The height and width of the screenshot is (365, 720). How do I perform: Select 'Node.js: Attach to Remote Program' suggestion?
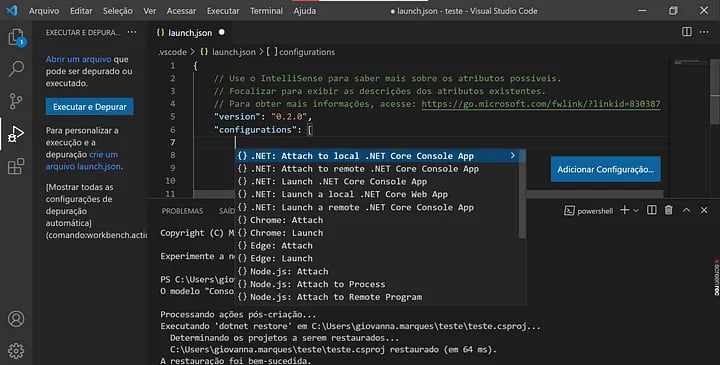coord(377,297)
